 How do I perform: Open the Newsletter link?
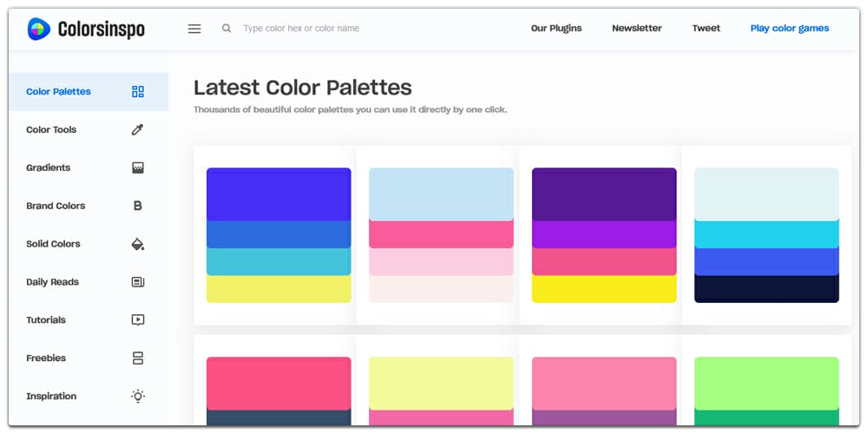[636, 29]
